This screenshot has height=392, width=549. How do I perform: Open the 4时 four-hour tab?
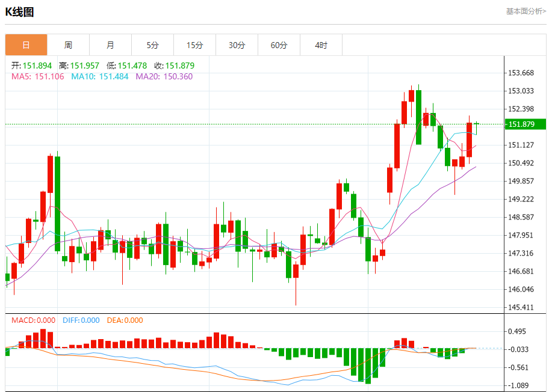pos(321,45)
